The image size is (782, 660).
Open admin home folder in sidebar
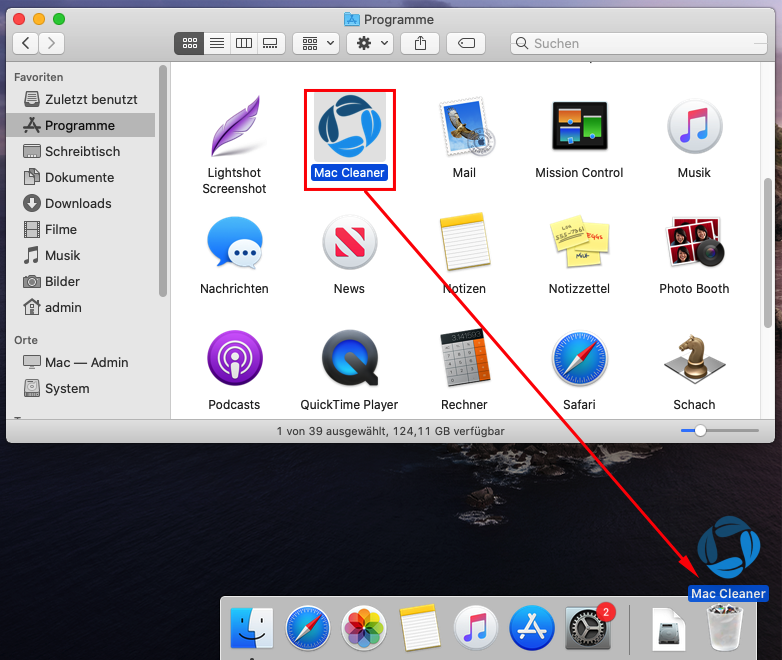click(81, 307)
